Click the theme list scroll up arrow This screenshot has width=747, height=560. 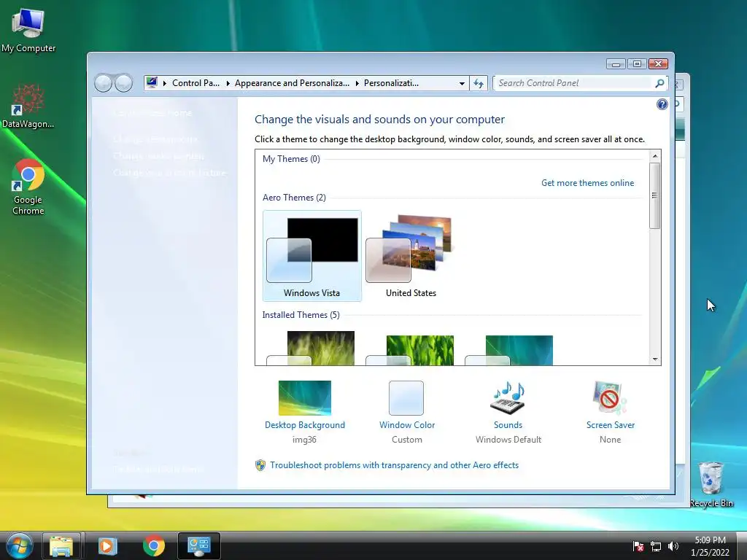pyautogui.click(x=655, y=156)
